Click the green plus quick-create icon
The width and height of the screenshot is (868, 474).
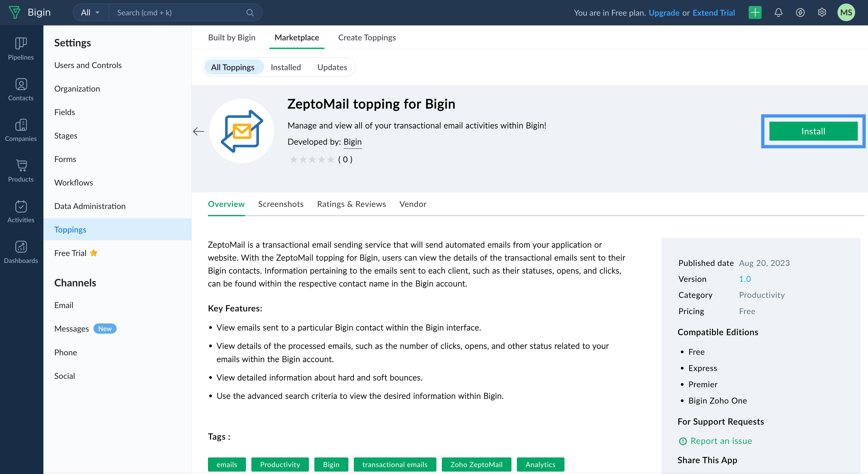pos(755,12)
